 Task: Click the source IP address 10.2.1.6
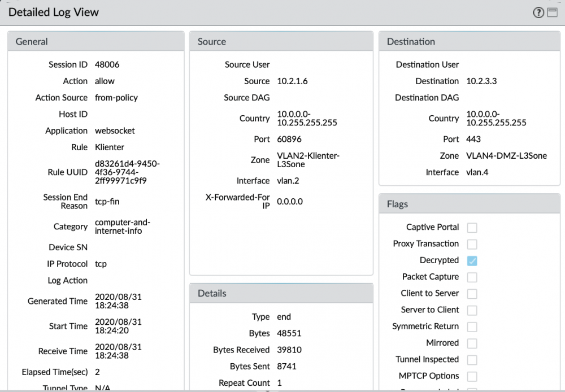pyautogui.click(x=292, y=81)
